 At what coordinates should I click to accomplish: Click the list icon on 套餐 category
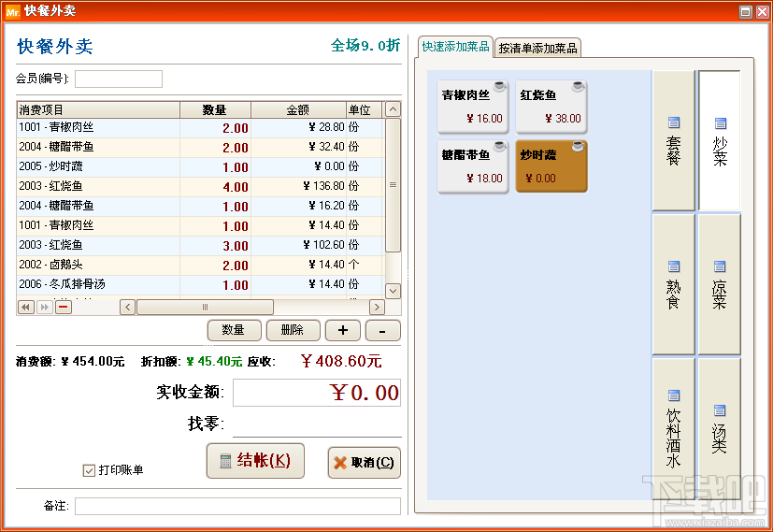[x=673, y=122]
